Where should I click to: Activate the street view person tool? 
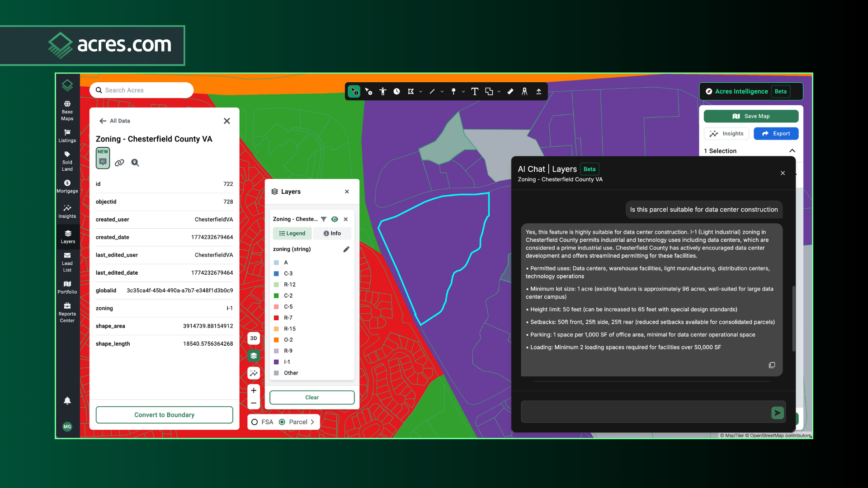click(383, 91)
